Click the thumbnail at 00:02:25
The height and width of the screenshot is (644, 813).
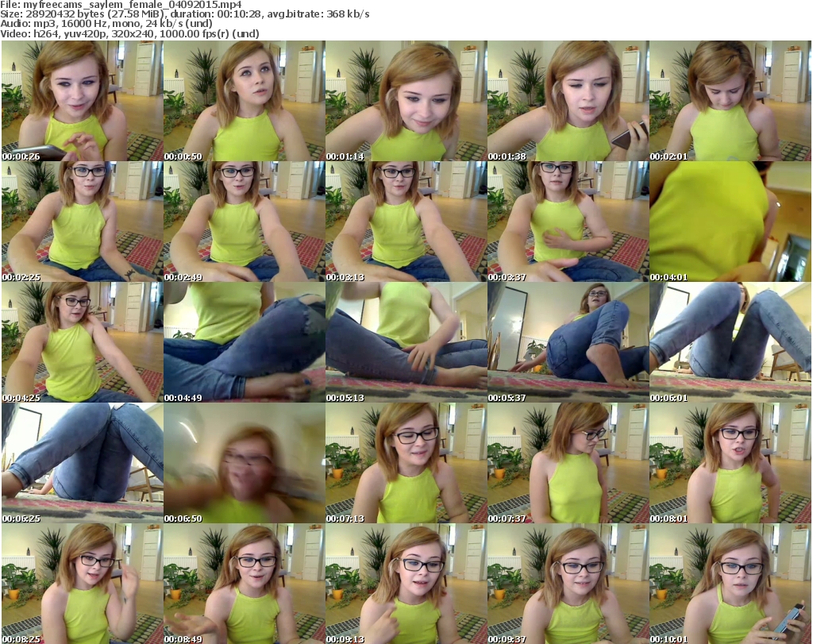[82, 222]
